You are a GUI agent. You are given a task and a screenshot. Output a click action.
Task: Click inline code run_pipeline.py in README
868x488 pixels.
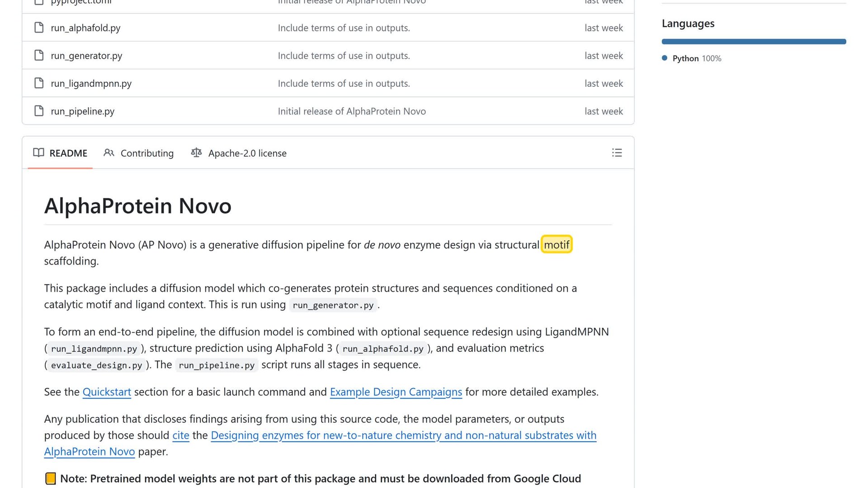pyautogui.click(x=217, y=365)
